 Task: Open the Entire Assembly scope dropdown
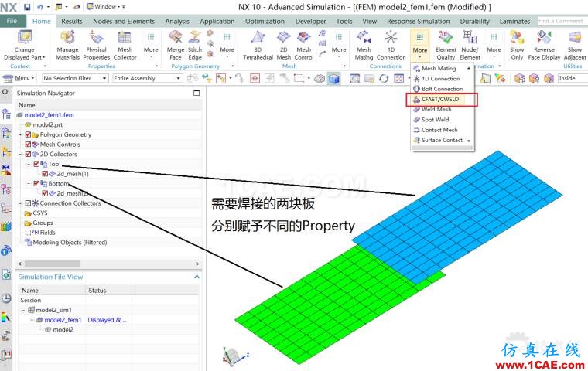tap(143, 78)
